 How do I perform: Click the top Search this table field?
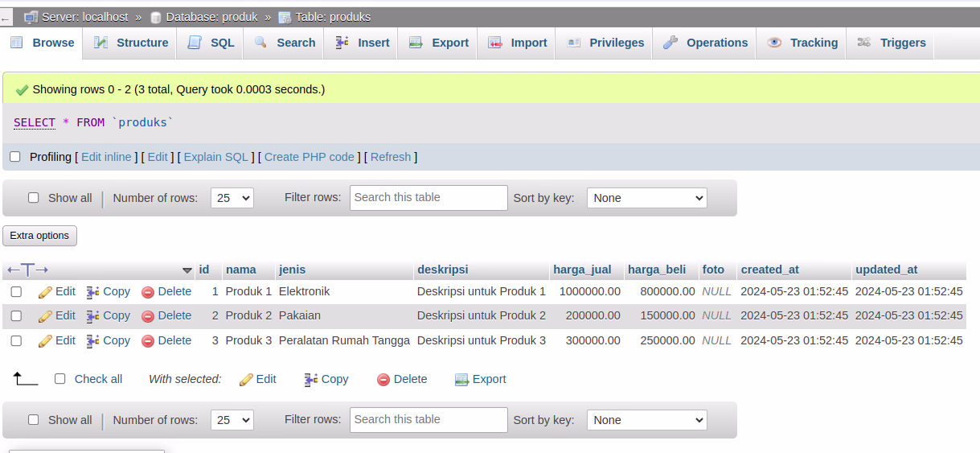pyautogui.click(x=428, y=198)
